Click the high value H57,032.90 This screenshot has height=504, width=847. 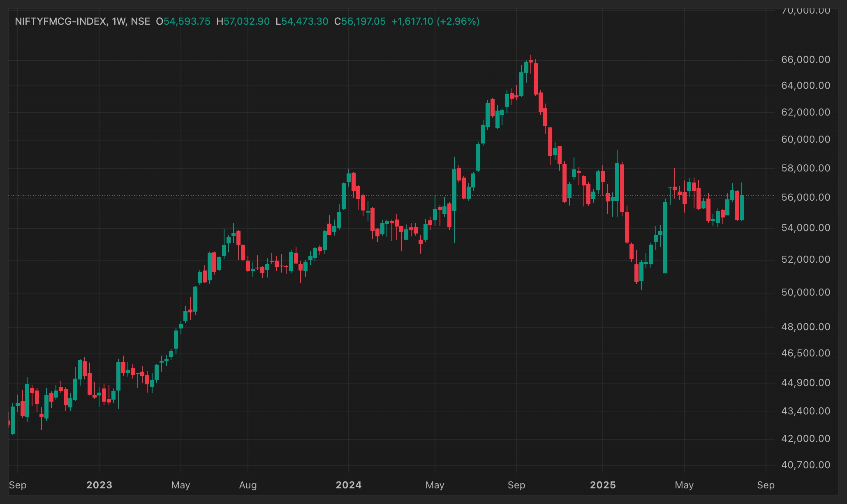pyautogui.click(x=243, y=21)
